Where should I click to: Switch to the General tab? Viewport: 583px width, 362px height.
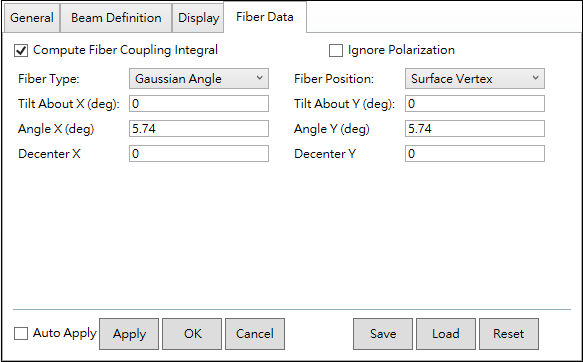click(x=32, y=18)
